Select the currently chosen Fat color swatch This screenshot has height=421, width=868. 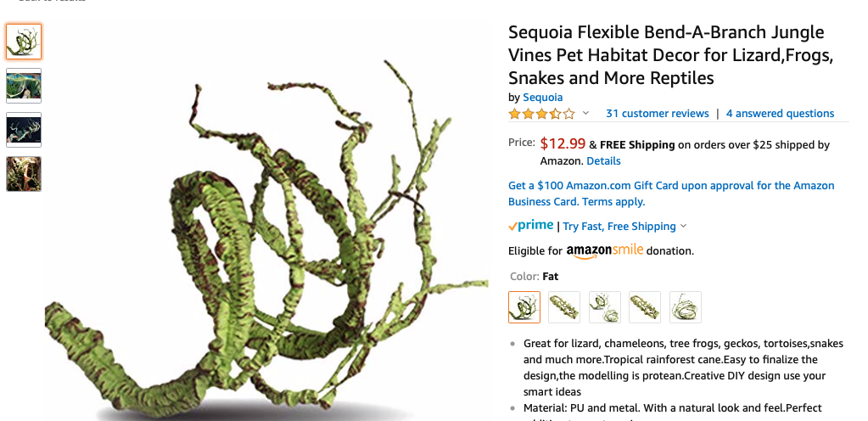tap(524, 307)
